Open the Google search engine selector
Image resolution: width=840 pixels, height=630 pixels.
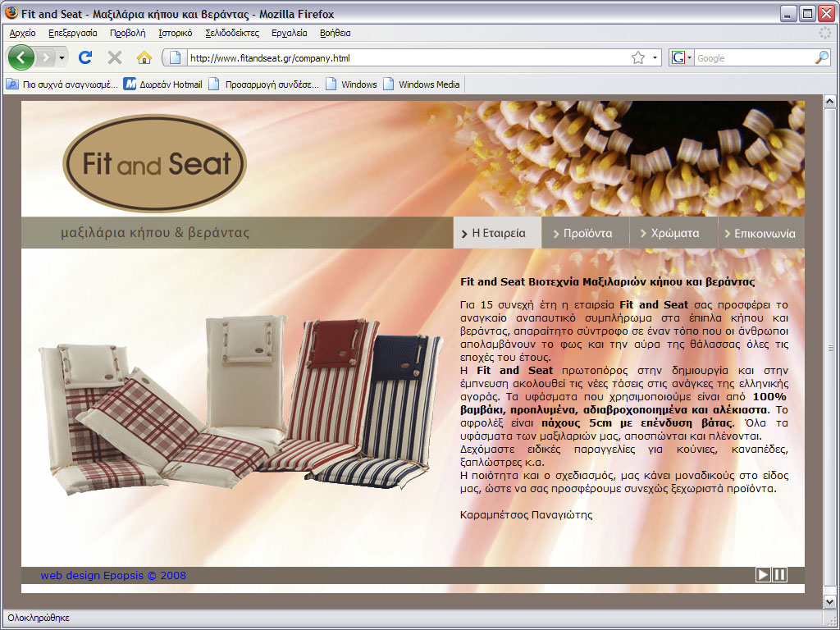(x=682, y=58)
